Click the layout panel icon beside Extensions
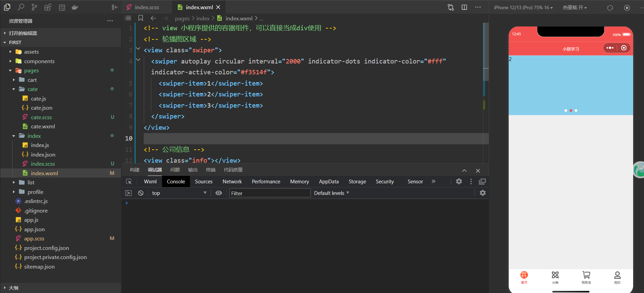This screenshot has width=644, height=293. point(62,7)
